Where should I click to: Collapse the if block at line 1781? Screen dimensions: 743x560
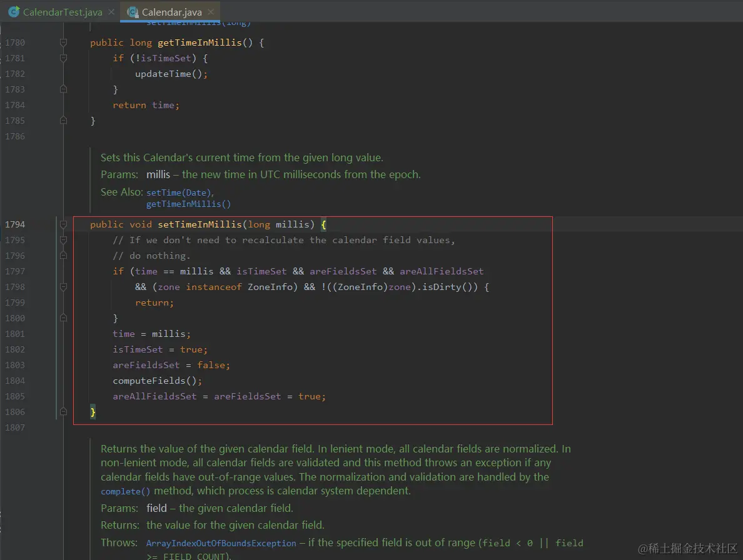(x=64, y=58)
